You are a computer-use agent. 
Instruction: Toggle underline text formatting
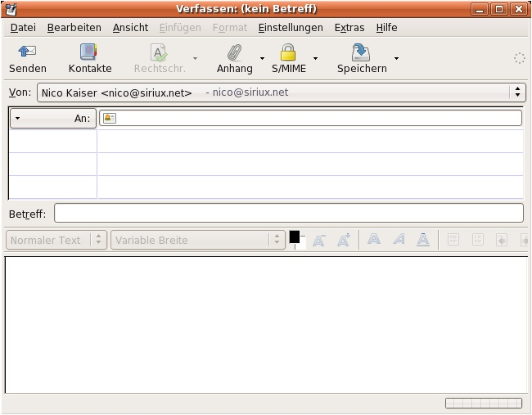423,240
